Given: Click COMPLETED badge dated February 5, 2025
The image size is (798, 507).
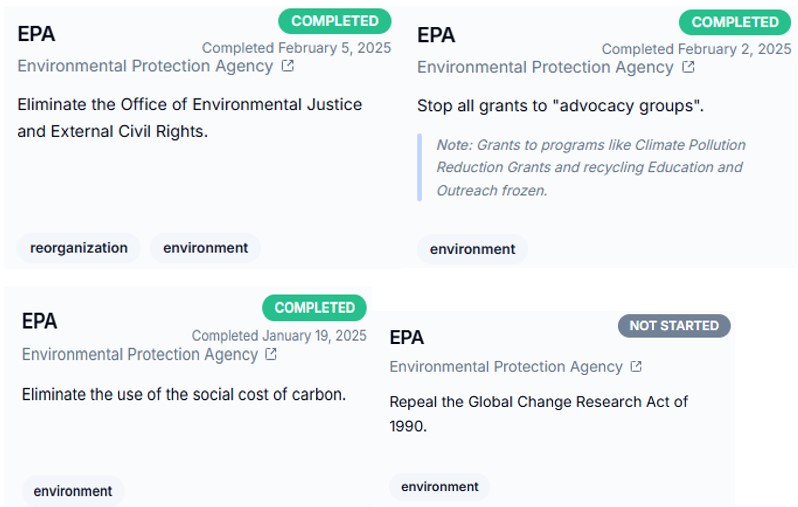Looking at the screenshot, I should (334, 21).
